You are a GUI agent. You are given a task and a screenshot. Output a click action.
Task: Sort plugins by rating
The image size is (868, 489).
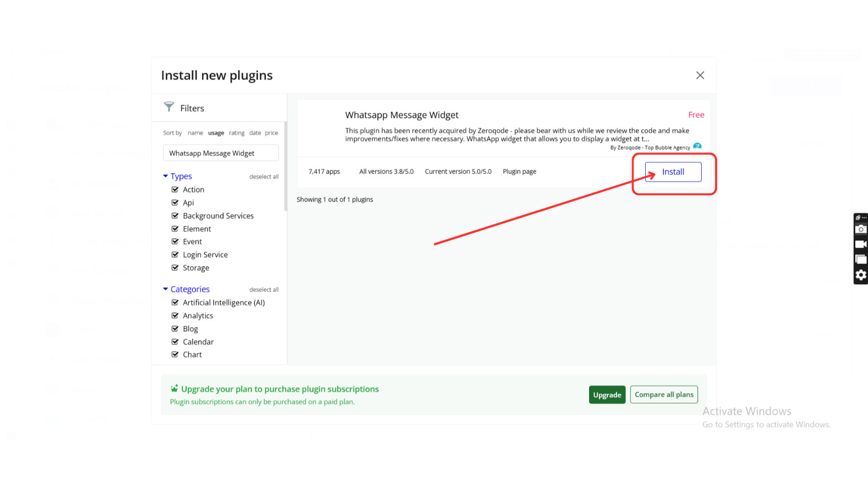237,133
